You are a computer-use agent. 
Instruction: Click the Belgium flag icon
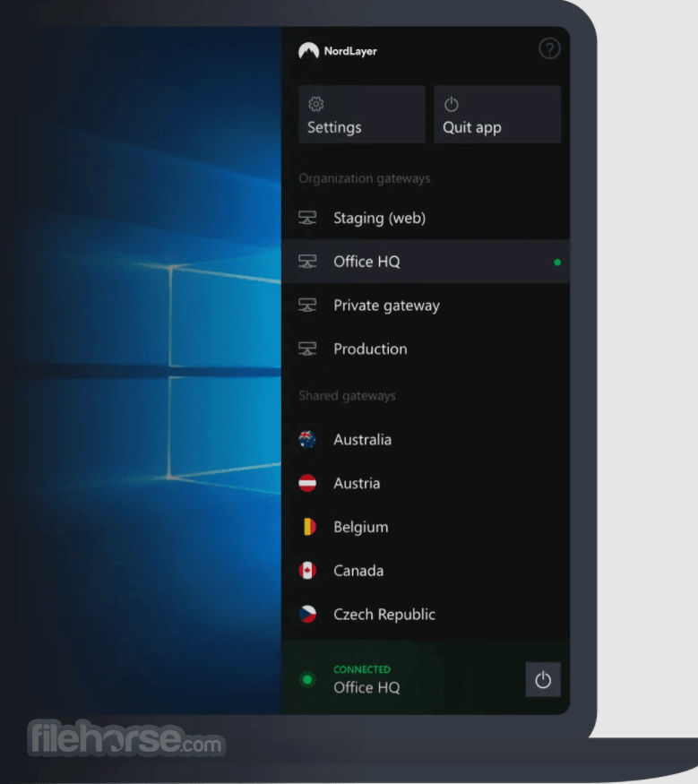click(x=307, y=527)
